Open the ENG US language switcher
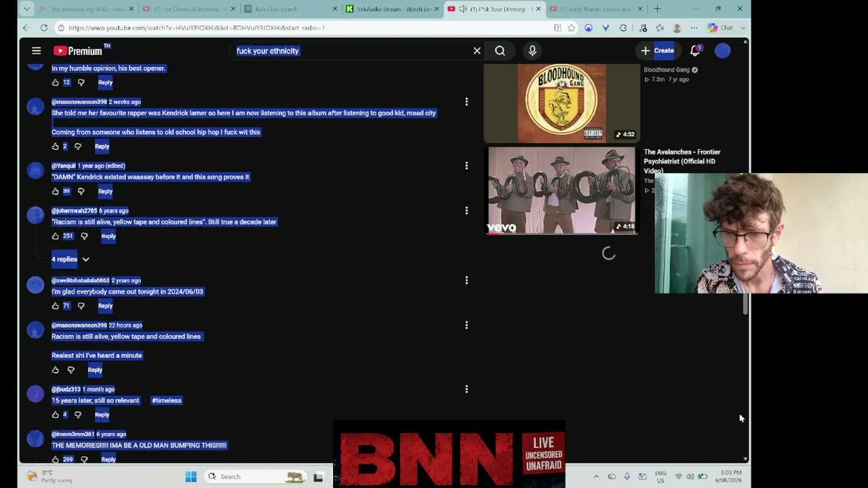Screen dimensions: 868x488 click(x=660, y=476)
